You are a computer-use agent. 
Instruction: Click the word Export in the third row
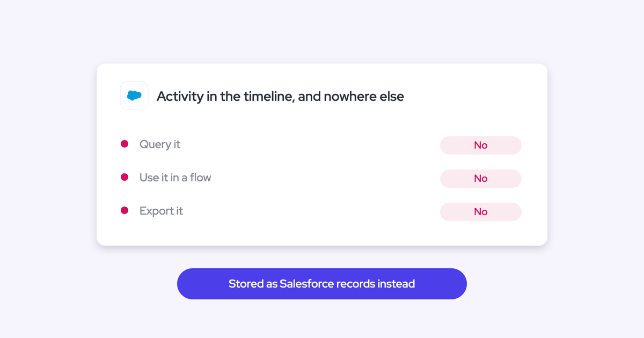click(x=156, y=211)
